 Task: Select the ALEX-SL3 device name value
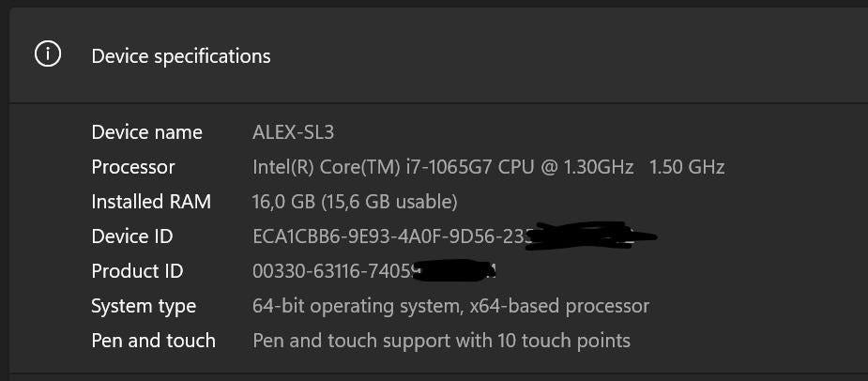pyautogui.click(x=293, y=132)
